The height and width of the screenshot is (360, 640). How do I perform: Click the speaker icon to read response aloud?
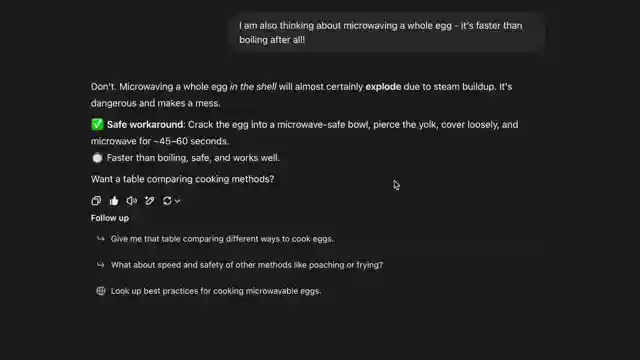(131, 201)
